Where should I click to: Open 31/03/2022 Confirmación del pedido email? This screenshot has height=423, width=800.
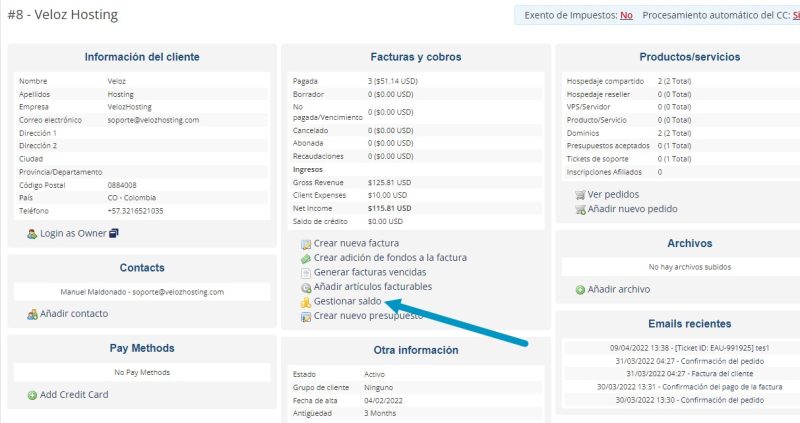690,361
